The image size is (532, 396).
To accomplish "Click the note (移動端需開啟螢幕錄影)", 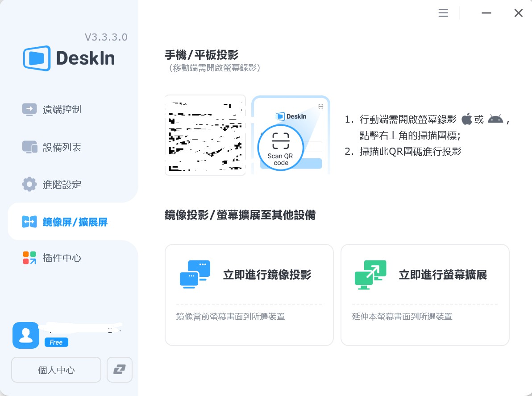I will pos(214,68).
